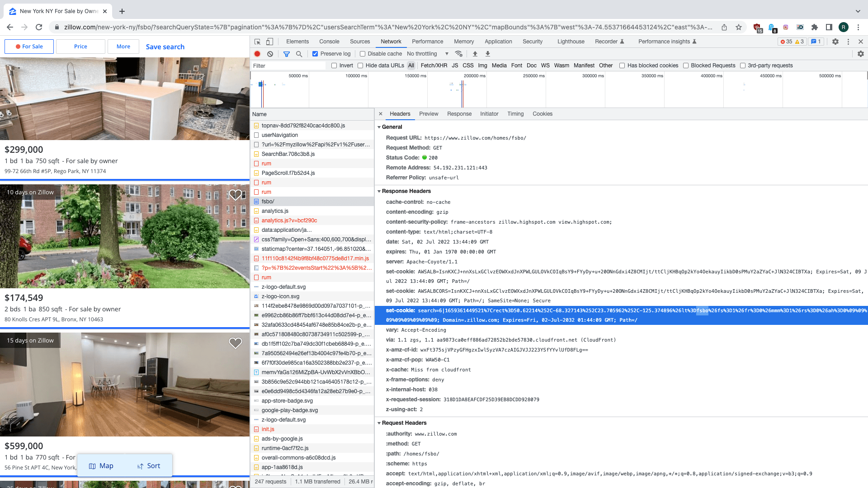This screenshot has width=868, height=488.
Task: Save the $174,549 listing with the heart icon
Action: [235, 195]
